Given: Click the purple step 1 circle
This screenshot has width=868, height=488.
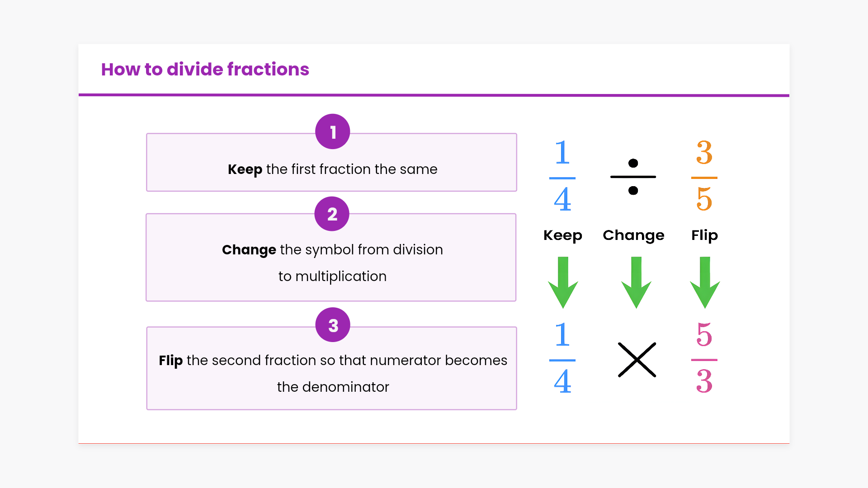Looking at the screenshot, I should 333,131.
